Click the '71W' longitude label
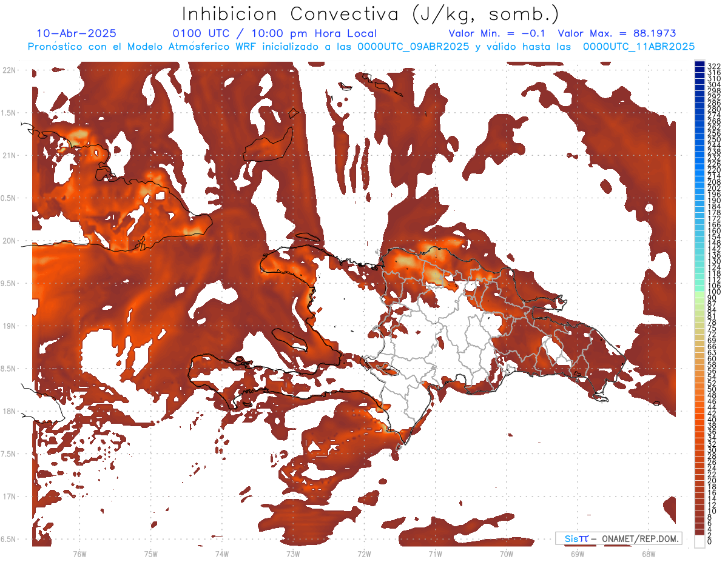The image size is (728, 562). pos(435,554)
